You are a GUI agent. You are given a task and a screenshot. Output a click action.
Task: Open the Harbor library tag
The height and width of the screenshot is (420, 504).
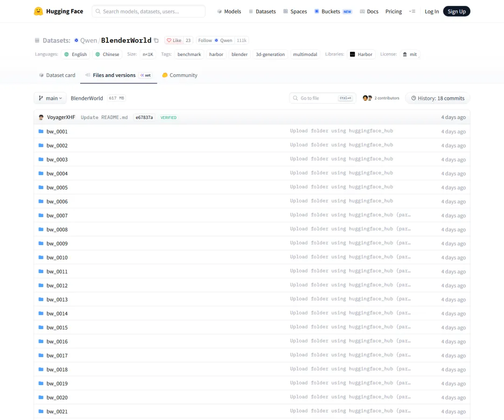[361, 54]
